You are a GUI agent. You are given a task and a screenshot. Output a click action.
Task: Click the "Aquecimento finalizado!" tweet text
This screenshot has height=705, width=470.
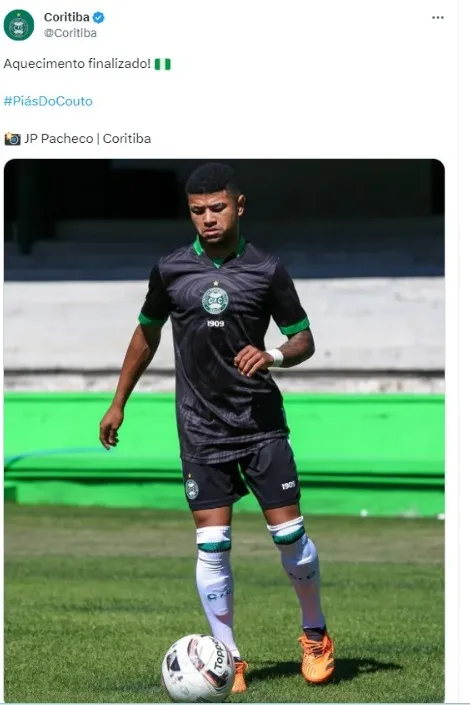pyautogui.click(x=77, y=64)
